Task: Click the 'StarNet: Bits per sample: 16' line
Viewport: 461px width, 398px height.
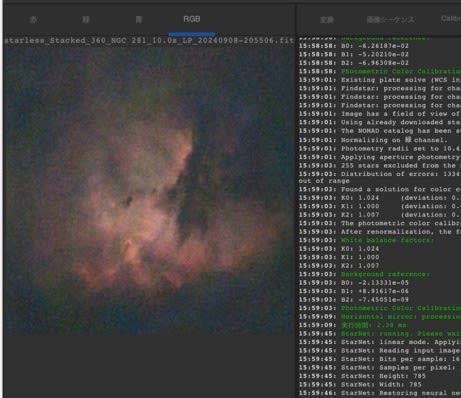Action: [380, 359]
